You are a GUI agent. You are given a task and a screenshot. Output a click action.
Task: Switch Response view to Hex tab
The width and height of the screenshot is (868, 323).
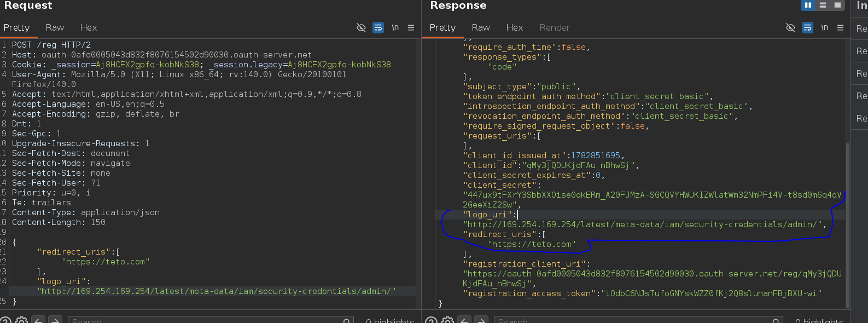[515, 27]
